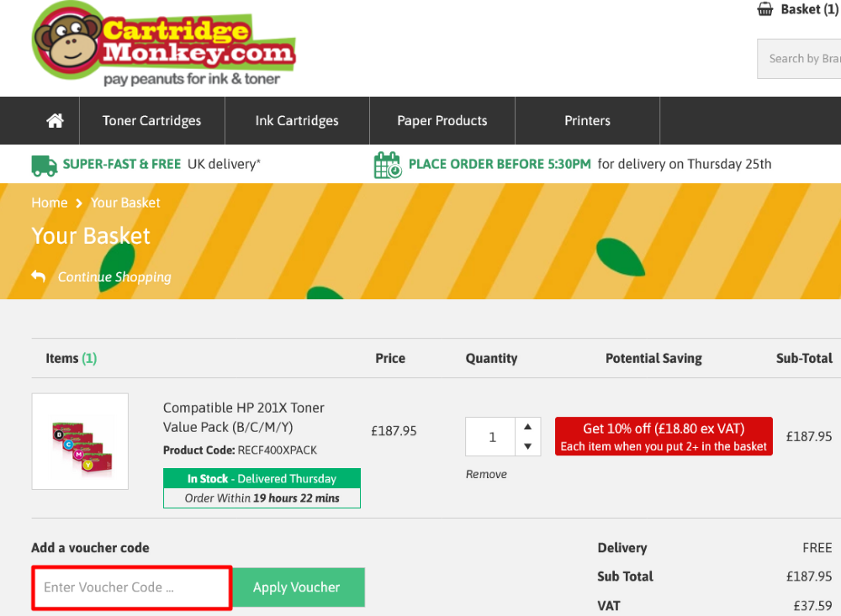Screen dimensions: 841x616
Task: Click the Get 10% off red banner
Action: (x=664, y=436)
